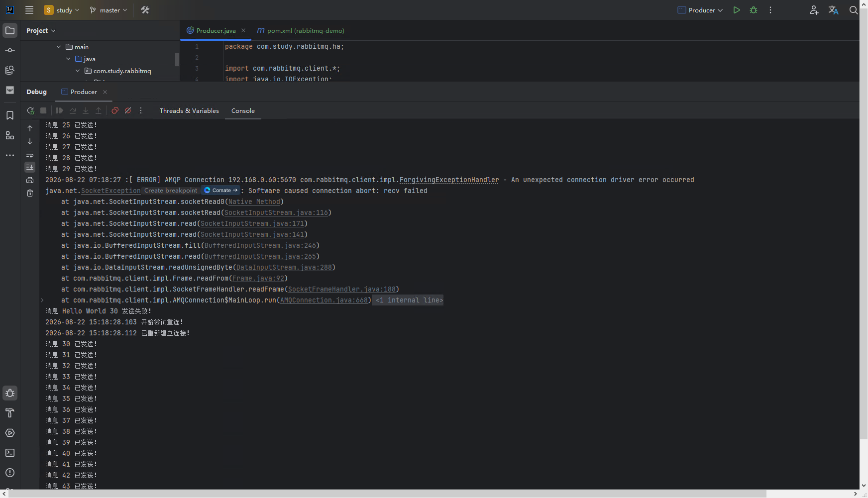Click the horizontal scrollbar at the bottom
868x498 pixels.
click(x=388, y=494)
